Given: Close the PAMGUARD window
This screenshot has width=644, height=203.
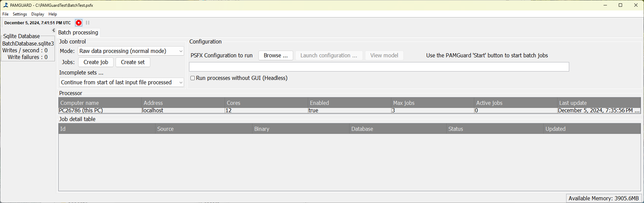Looking at the screenshot, I should 636,5.
